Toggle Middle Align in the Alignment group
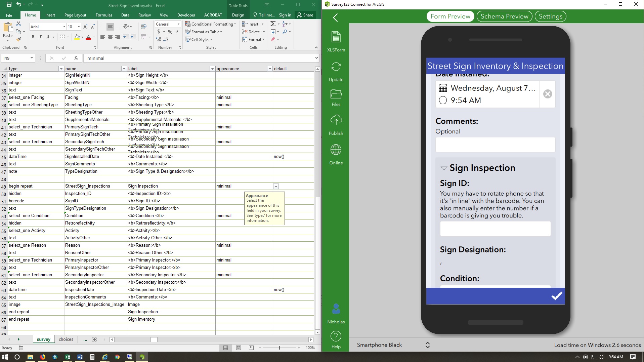 [x=110, y=27]
